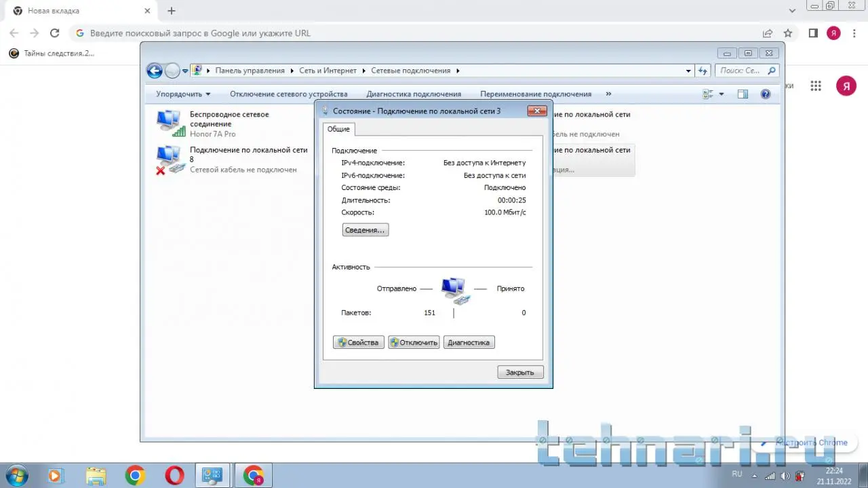Screen dimensions: 868x488
Task: Click Отключение сетевого устройства in the toolbar
Action: click(289, 94)
